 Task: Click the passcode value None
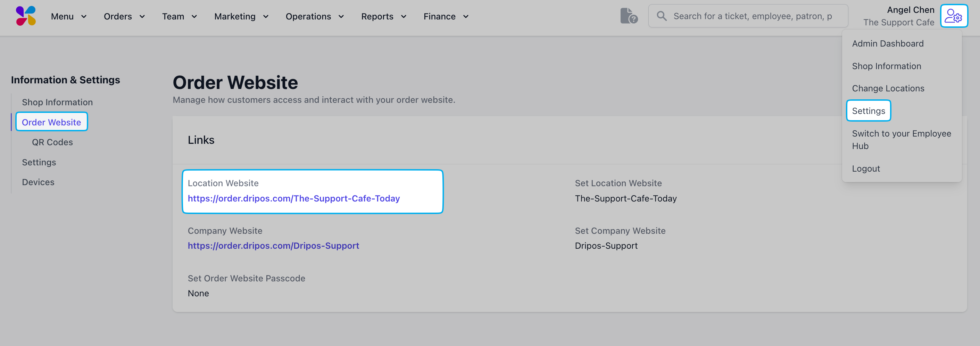click(198, 294)
